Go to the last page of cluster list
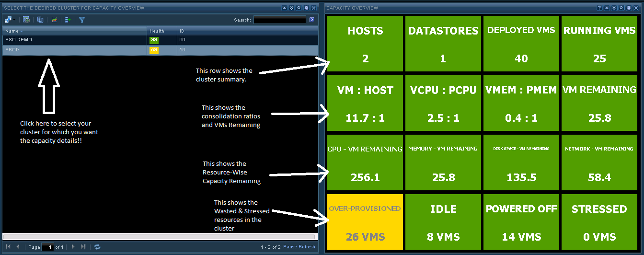The image size is (644, 255). [x=83, y=246]
